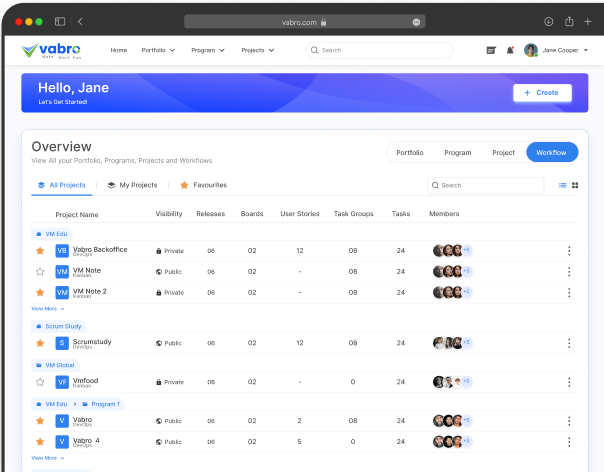Screen dimensions: 604x472
Task: Click the browser download icon
Action: [549, 21]
